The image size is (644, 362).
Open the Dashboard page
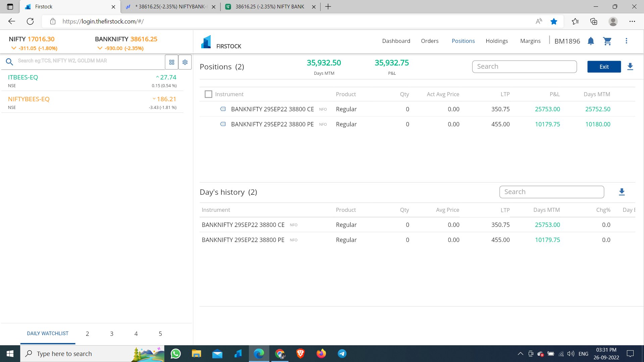(396, 41)
